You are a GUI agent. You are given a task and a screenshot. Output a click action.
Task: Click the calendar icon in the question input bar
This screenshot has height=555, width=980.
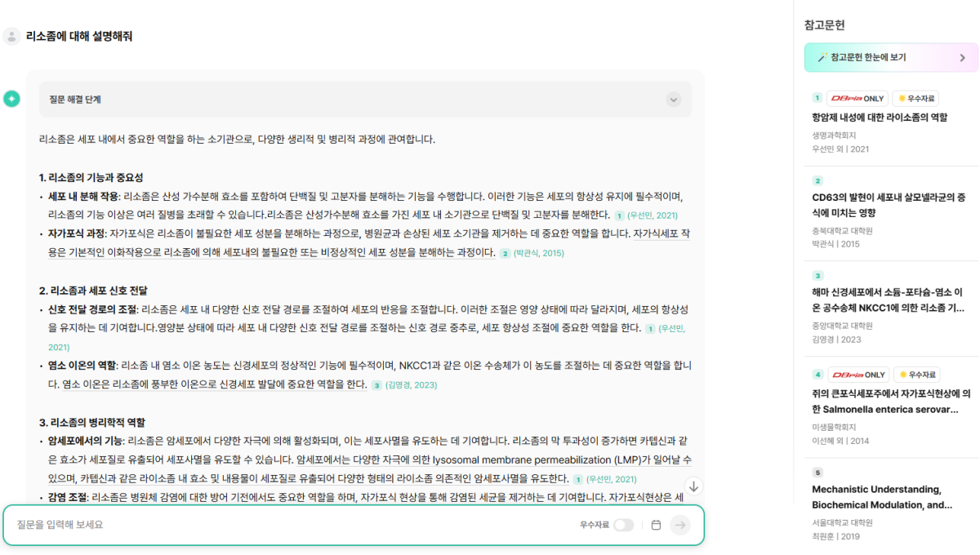(657, 525)
